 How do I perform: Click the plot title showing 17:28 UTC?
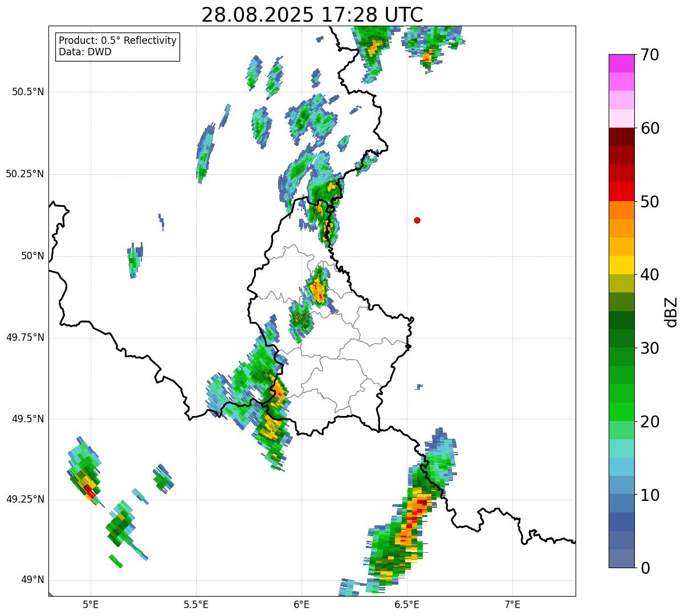click(x=312, y=14)
